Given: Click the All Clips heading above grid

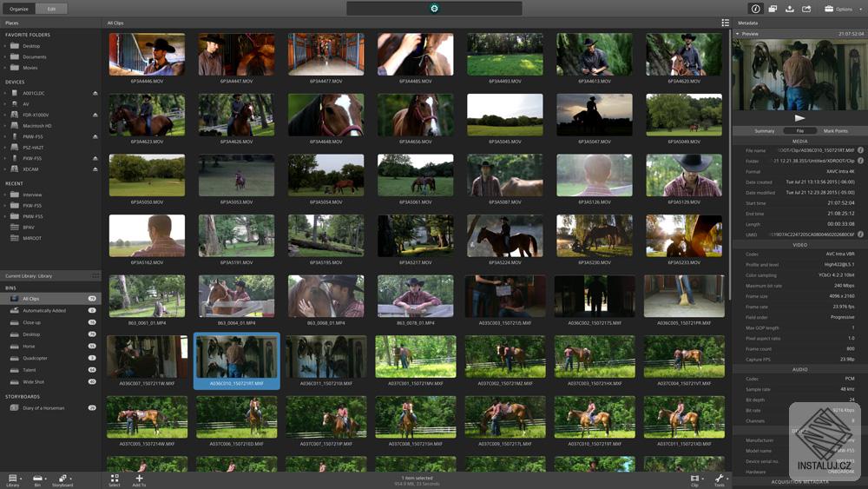Looking at the screenshot, I should tap(115, 23).
